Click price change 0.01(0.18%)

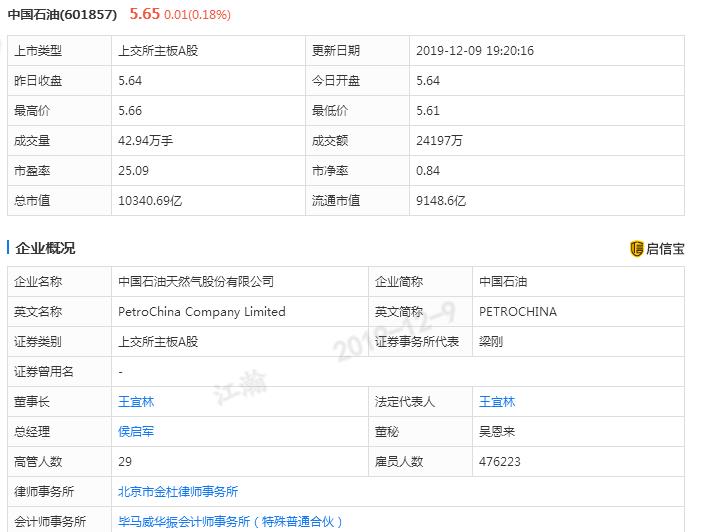[198, 15]
